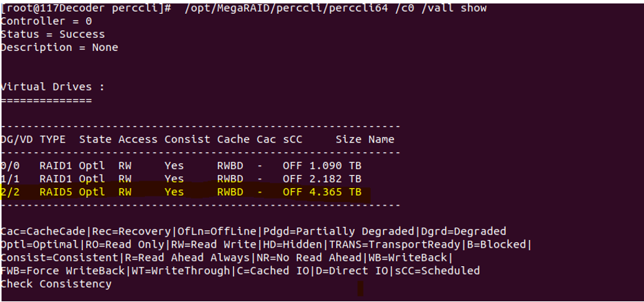This screenshot has width=644, height=302.
Task: Click the 2.182 TB size value
Action: 335,179
